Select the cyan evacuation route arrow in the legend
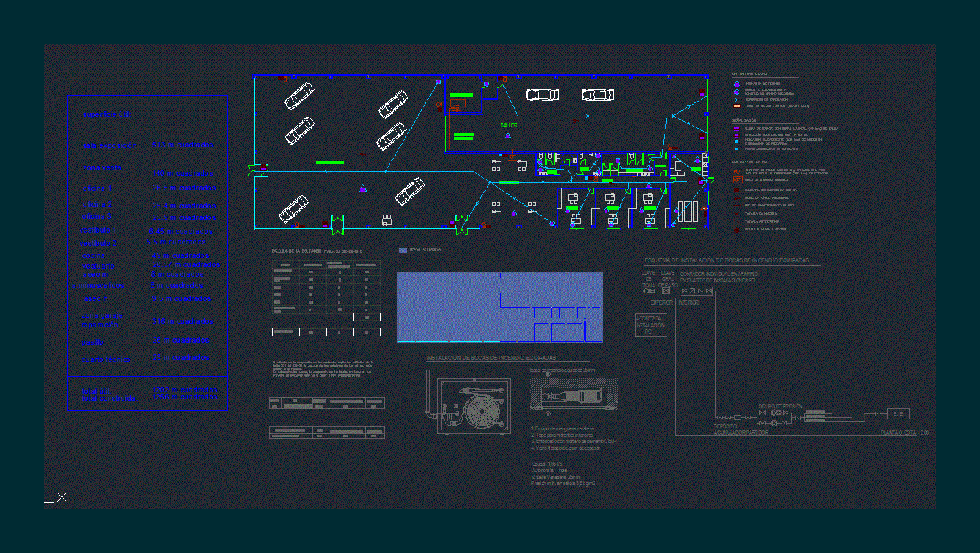The width and height of the screenshot is (980, 553). 736,100
